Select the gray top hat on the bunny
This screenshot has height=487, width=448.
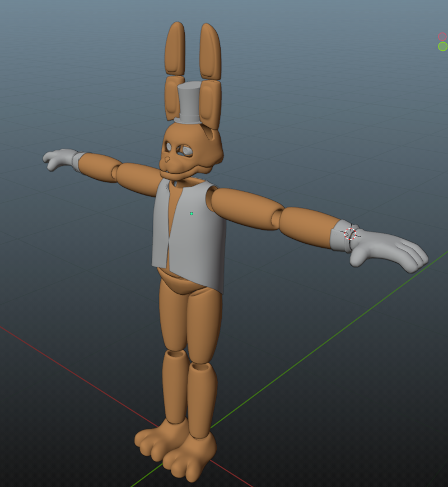tap(189, 103)
